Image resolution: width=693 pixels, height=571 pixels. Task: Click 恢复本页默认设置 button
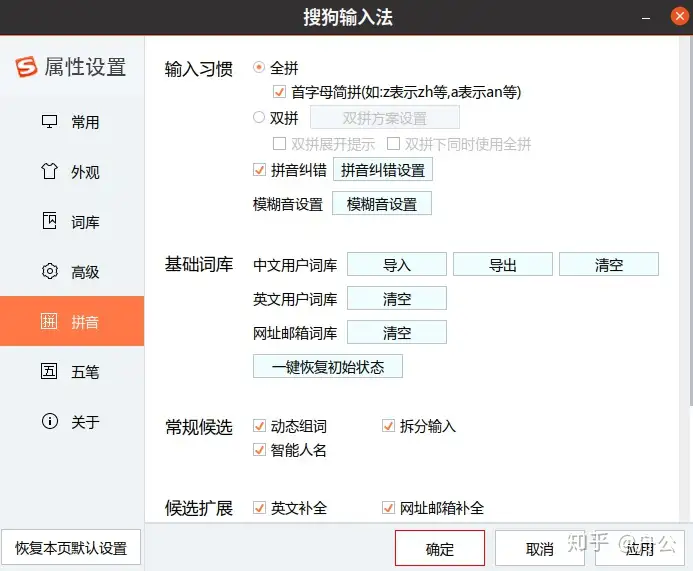click(x=71, y=548)
